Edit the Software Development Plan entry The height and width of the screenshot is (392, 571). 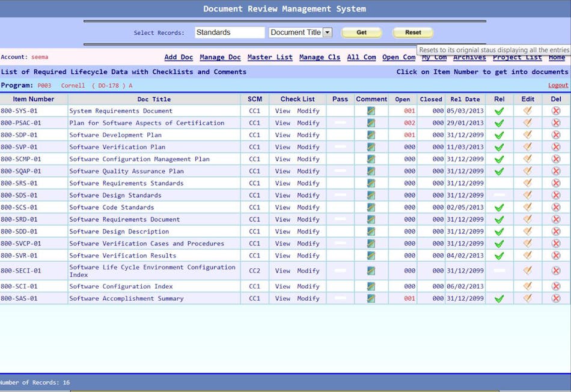(527, 135)
